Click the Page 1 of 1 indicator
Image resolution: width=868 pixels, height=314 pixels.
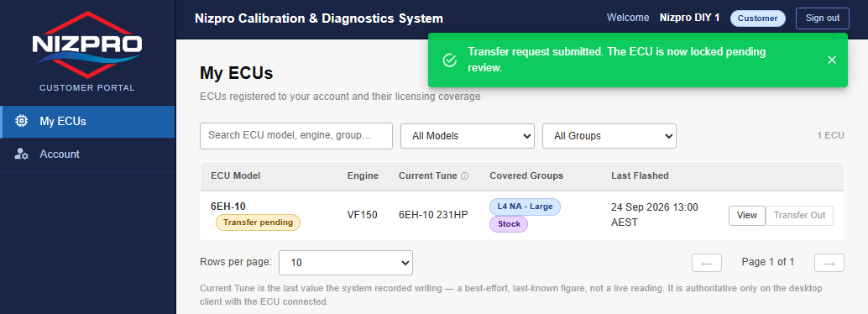coord(768,263)
